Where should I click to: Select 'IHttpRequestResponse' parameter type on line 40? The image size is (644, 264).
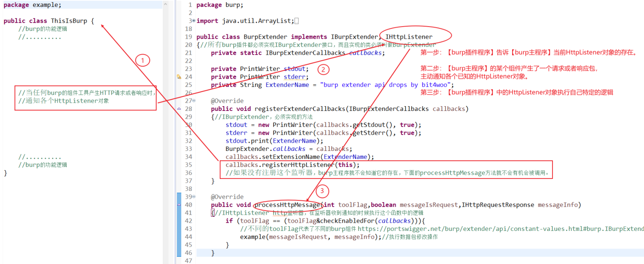pos(498,205)
